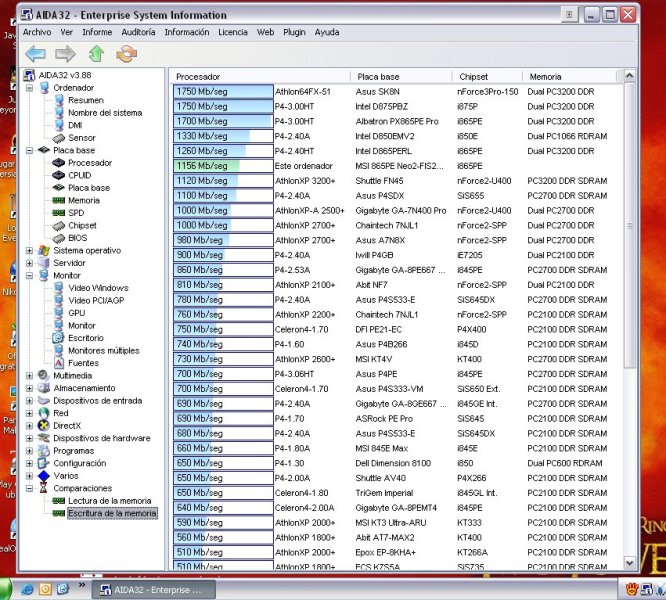The image size is (666, 600).
Task: Click the Memoria module icon in tree
Action: click(x=59, y=200)
